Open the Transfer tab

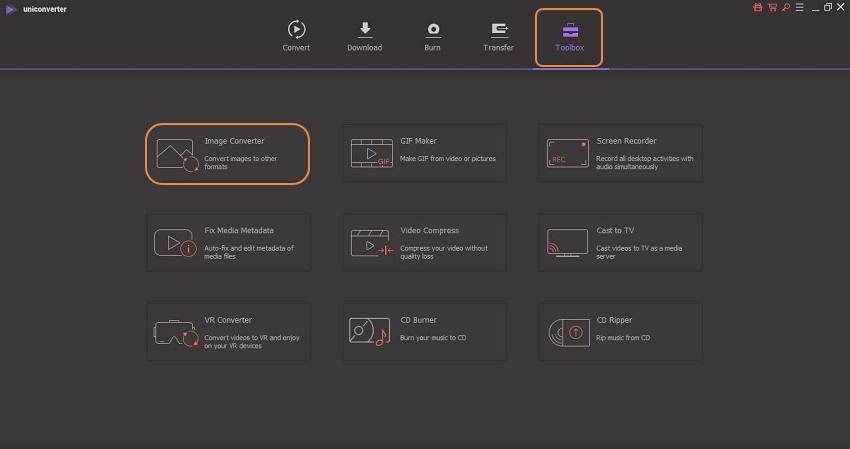[499, 36]
